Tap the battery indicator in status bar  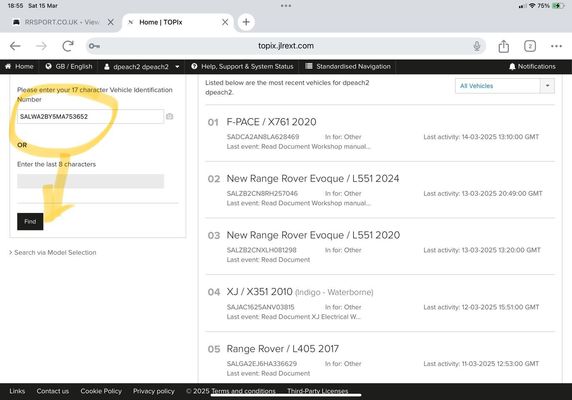pyautogui.click(x=559, y=6)
